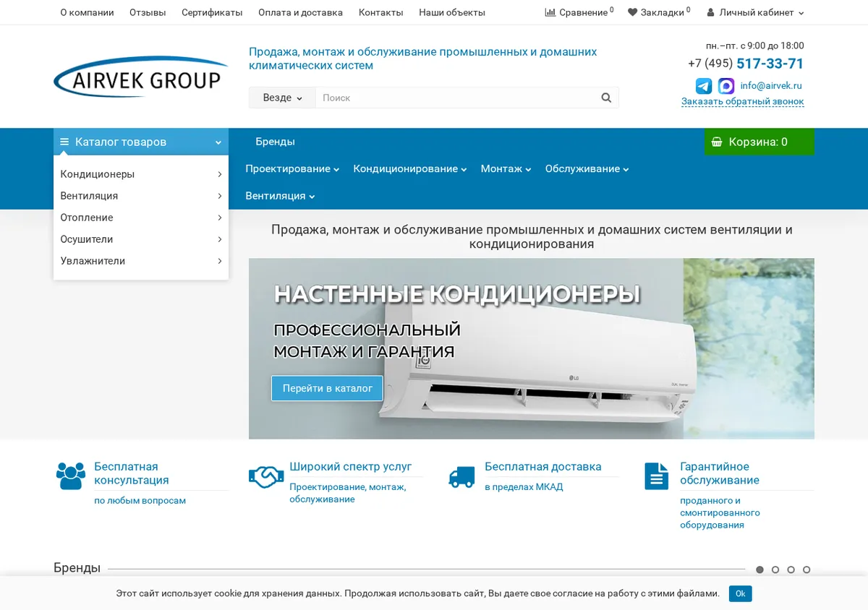Click the magnifier search icon
The image size is (868, 610).
(606, 98)
